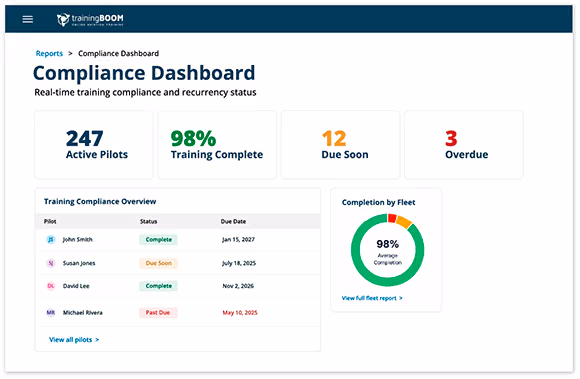Click the Michael Rivera pilot name
Viewport: 580px width, 379px height.
pos(83,313)
